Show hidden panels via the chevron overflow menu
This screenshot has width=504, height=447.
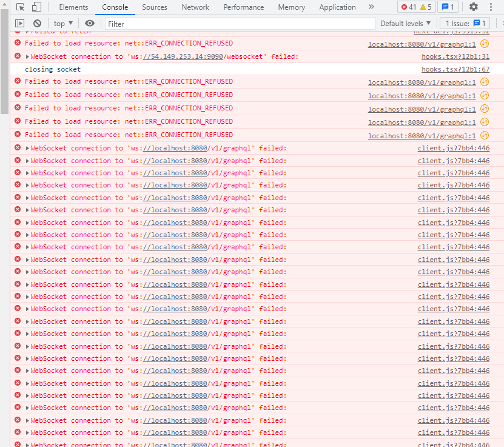tap(371, 7)
